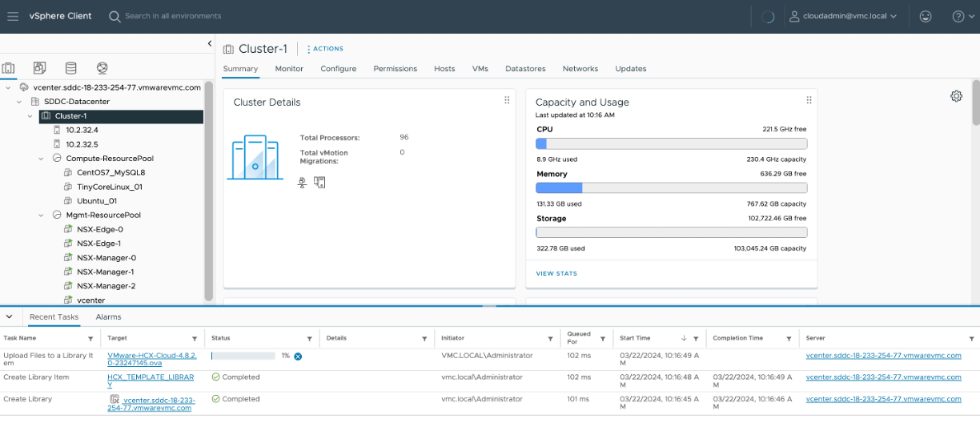Open vcenter server link in first task row

coord(884,356)
